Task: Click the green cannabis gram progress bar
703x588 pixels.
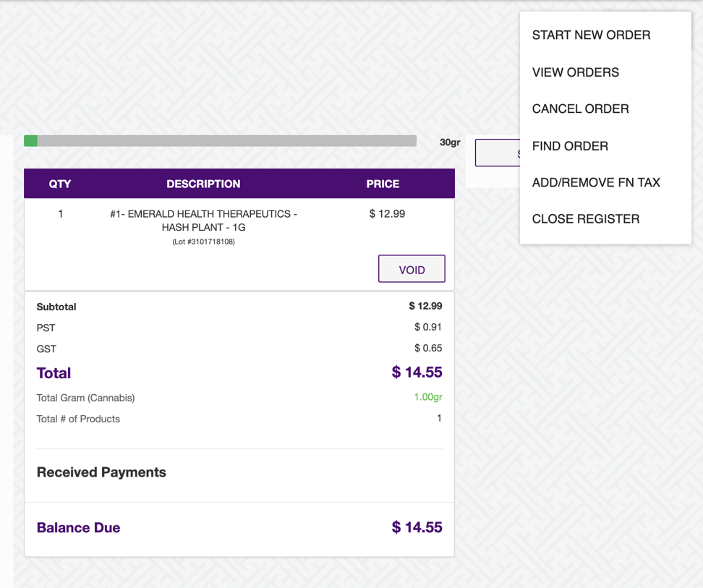Action: click(x=30, y=140)
